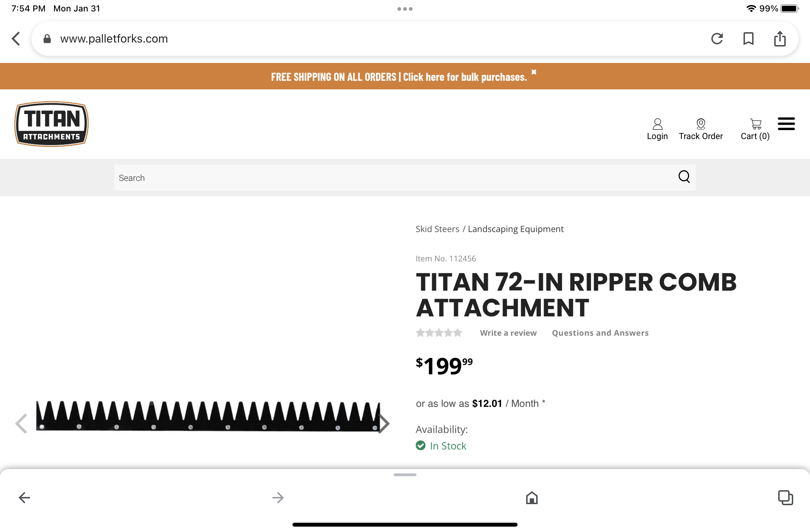Open Track Order
Screen dimensions: 810x532
[701, 129]
